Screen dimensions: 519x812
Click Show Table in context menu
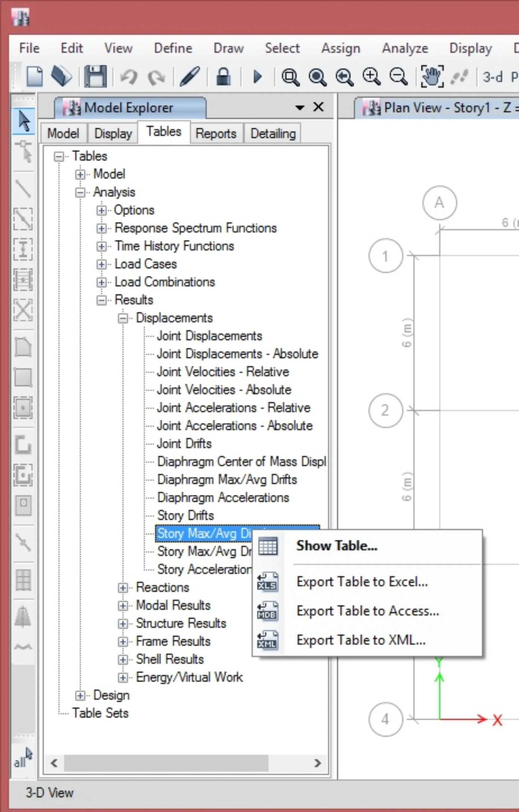point(337,546)
